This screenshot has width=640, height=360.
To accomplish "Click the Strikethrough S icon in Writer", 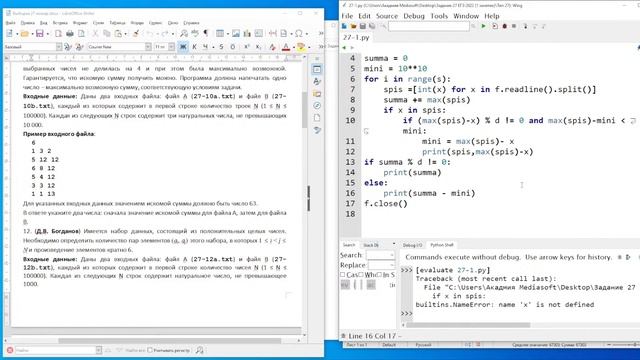I will [221, 47].
